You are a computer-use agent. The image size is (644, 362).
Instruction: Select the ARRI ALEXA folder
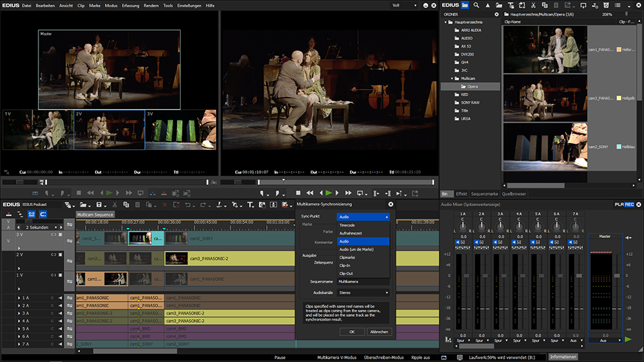pos(471,30)
